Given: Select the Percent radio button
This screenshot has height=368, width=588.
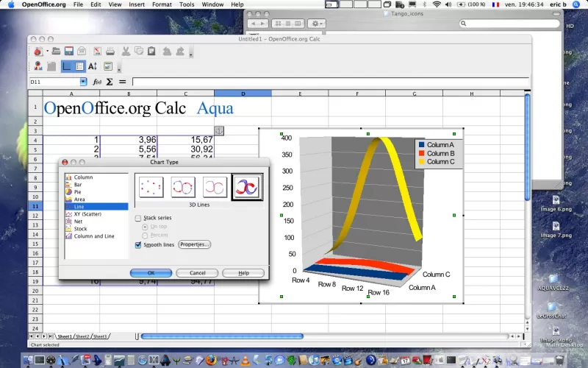Looking at the screenshot, I should point(145,236).
